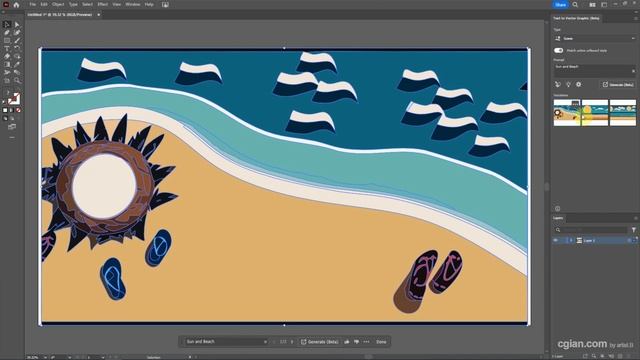Set paint mode to solid Color
Viewport: 640px width, 360px height.
pos(5,110)
